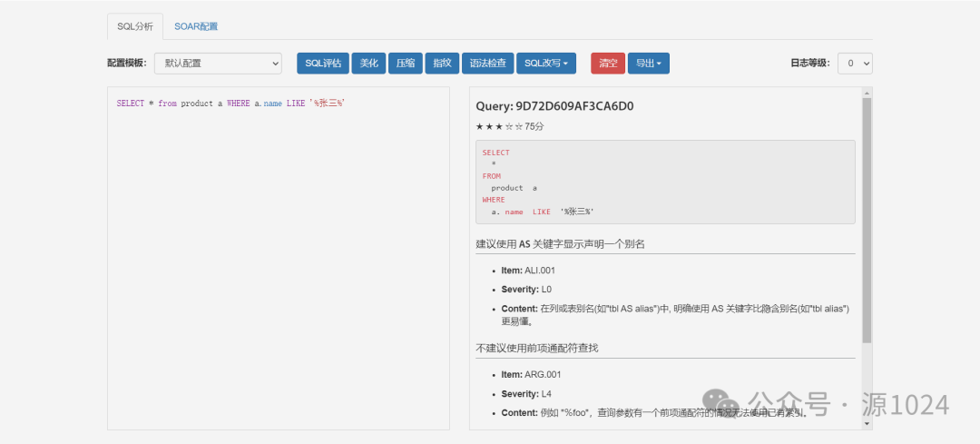Click the results scrollbar down arrow
The image size is (980, 444).
pos(867,423)
